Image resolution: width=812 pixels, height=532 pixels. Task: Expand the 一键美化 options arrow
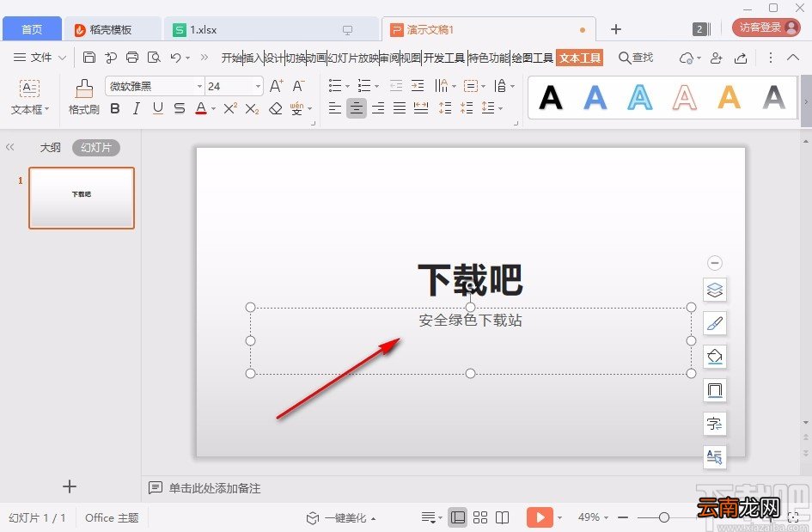pyautogui.click(x=374, y=518)
